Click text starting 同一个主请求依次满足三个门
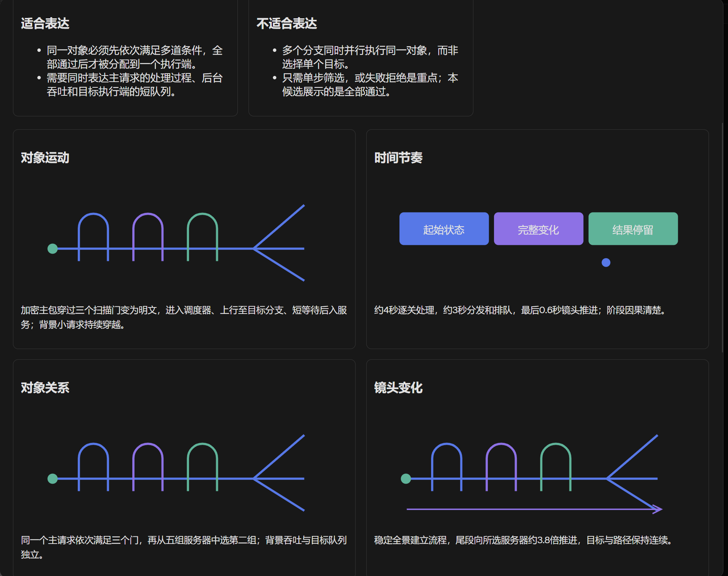 (184, 547)
